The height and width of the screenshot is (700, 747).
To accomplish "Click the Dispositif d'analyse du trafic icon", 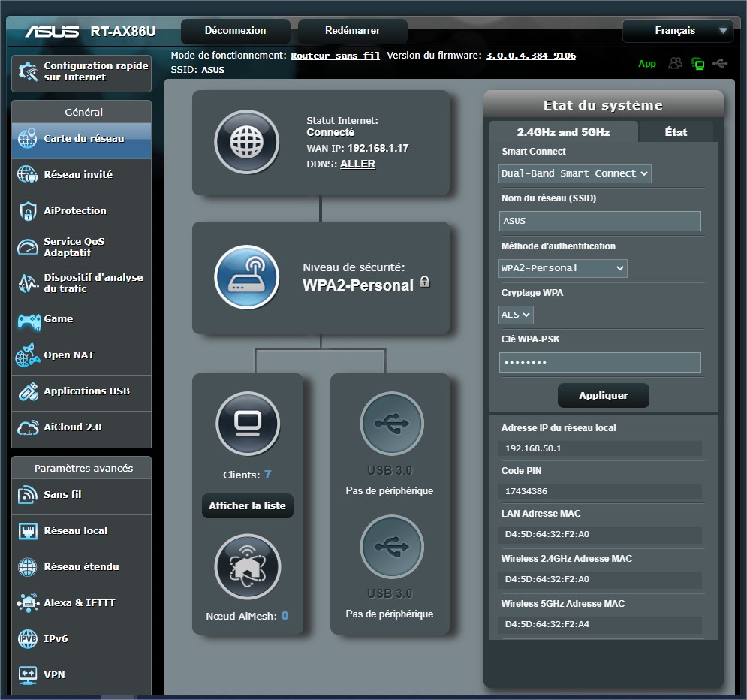I will pyautogui.click(x=28, y=283).
